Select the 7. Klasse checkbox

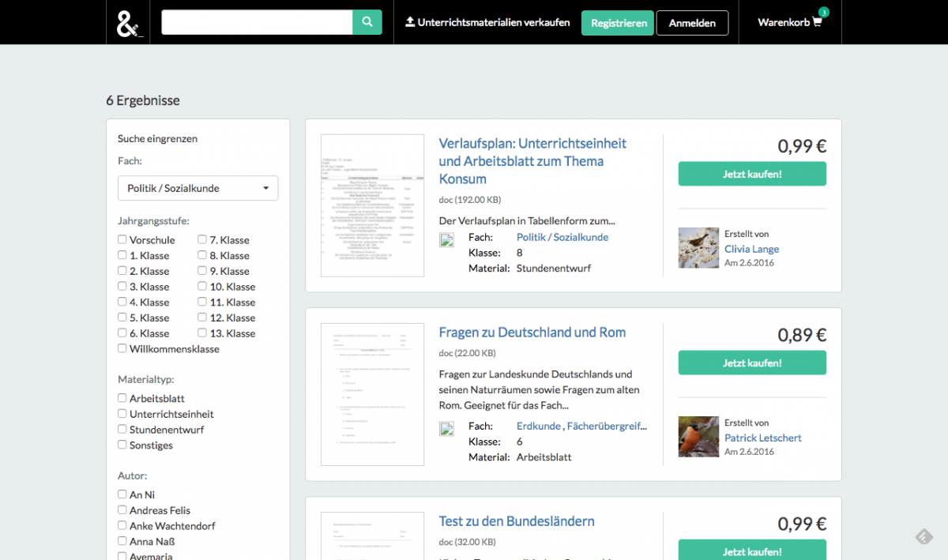click(202, 239)
